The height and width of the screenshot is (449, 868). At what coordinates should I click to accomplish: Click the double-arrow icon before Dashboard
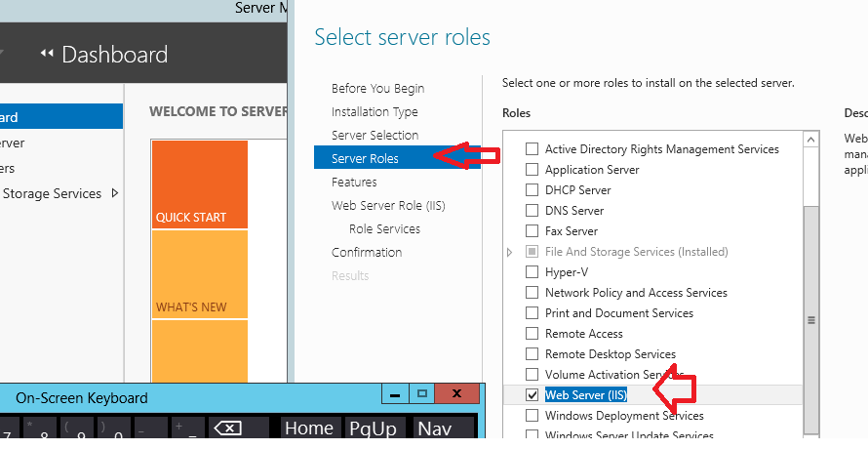(x=47, y=54)
